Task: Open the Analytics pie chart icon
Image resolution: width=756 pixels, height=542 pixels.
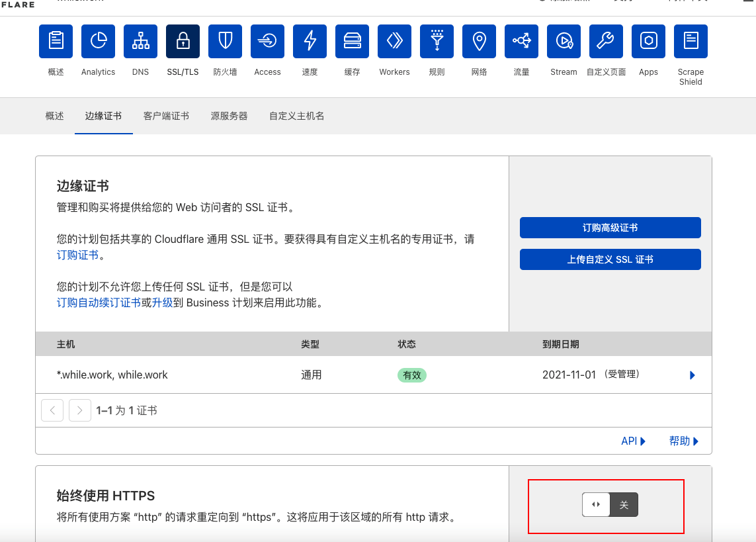Action: coord(98,41)
